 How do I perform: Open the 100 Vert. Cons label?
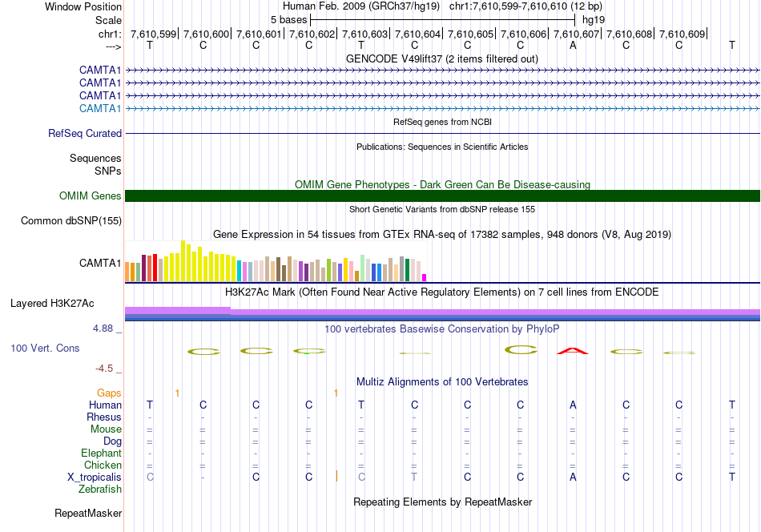pos(45,348)
